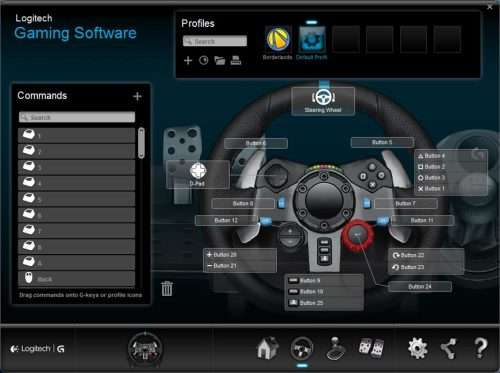Click the red dial on the wheel image
Screen dimensions: 500x373
tap(358, 235)
